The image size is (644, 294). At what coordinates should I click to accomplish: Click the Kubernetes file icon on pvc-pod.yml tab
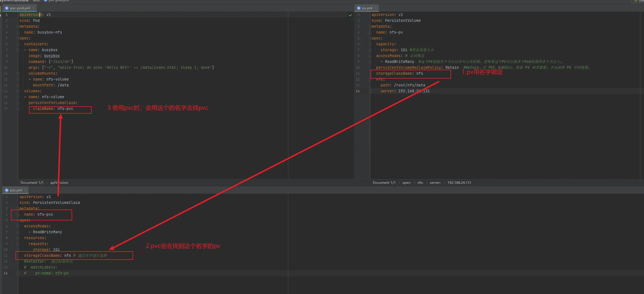pyautogui.click(x=7, y=8)
